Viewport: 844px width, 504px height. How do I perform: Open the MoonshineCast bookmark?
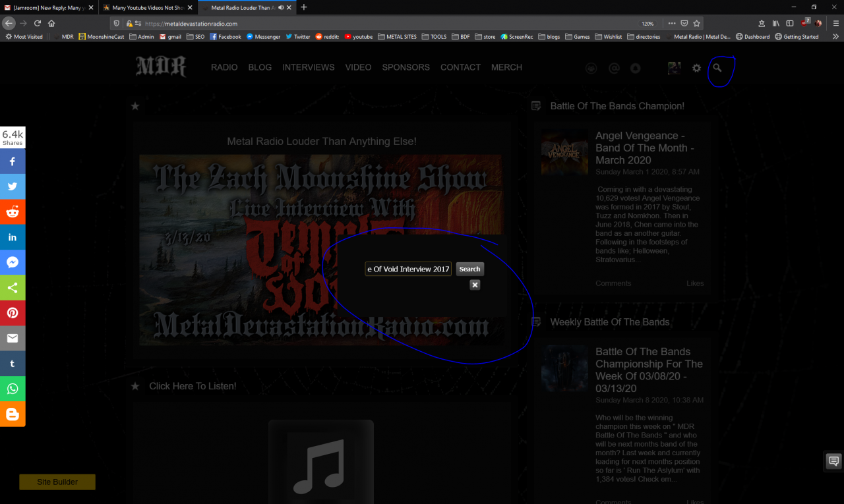coord(101,37)
